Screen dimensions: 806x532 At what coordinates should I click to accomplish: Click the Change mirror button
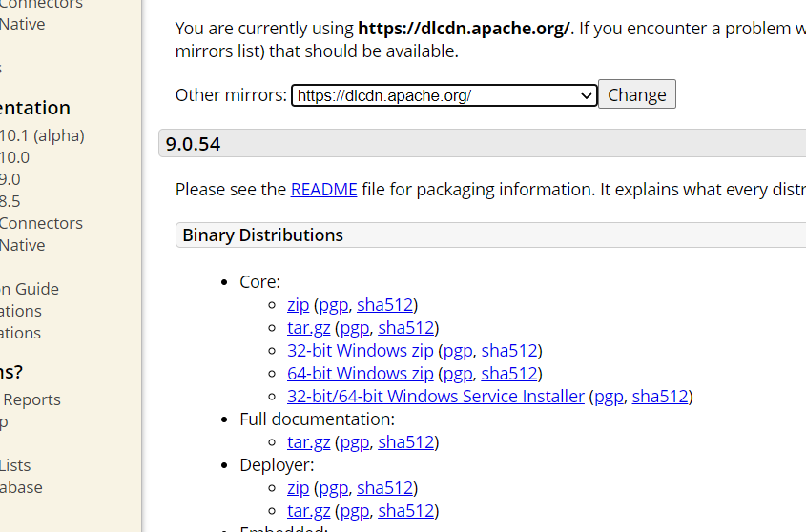point(636,94)
